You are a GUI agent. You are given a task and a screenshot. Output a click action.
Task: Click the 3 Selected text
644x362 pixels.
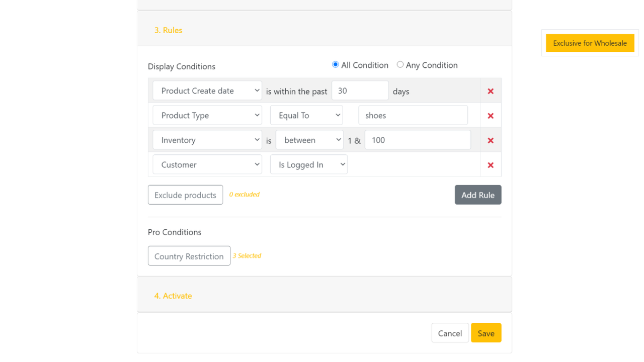[247, 256]
